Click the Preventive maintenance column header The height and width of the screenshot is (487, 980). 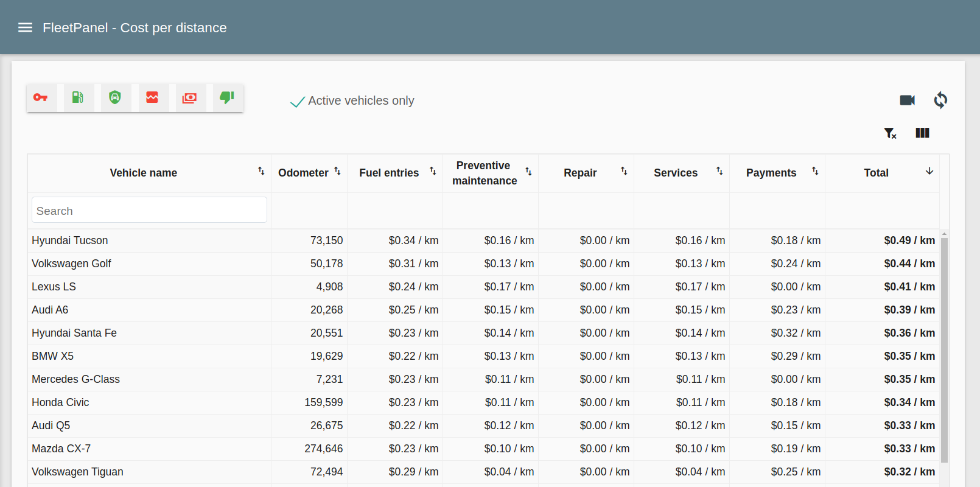[485, 173]
